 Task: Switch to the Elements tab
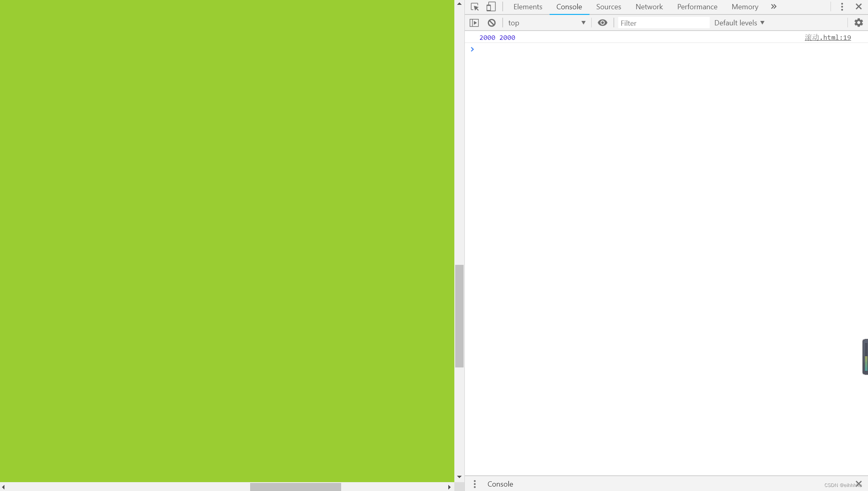(528, 7)
